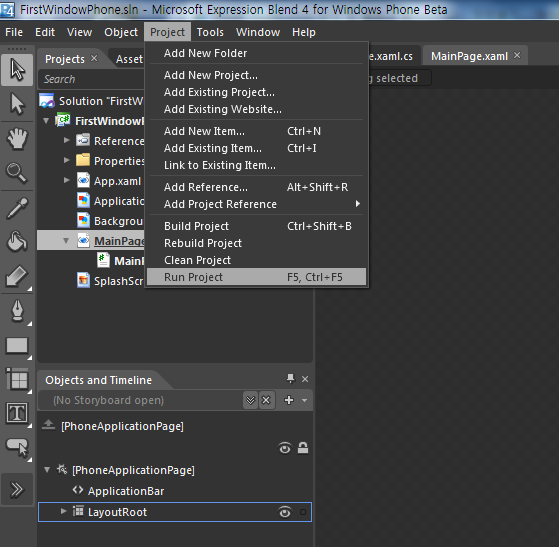Create new storyboard with plus button
Viewport: 559px width, 547px height.
pos(289,400)
